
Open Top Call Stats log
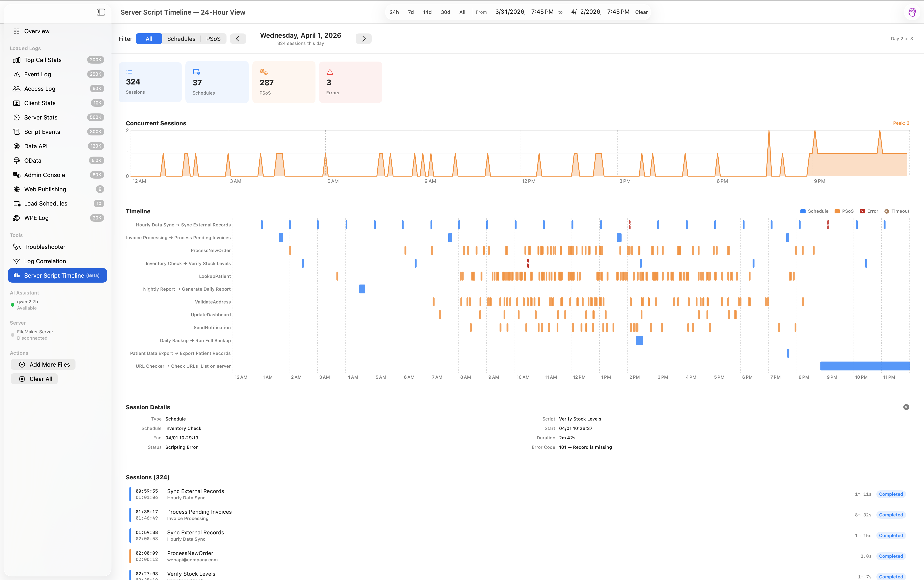click(43, 60)
